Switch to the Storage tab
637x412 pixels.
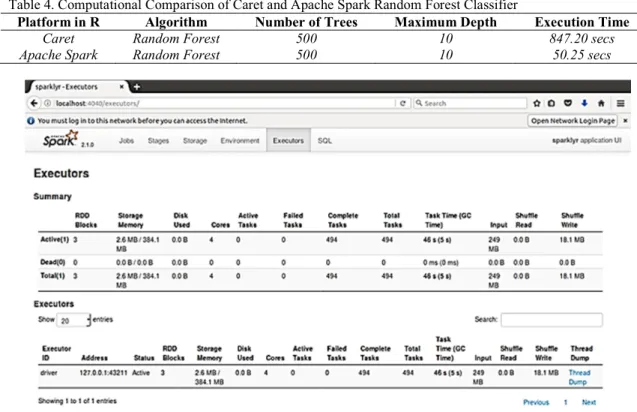[x=195, y=141]
